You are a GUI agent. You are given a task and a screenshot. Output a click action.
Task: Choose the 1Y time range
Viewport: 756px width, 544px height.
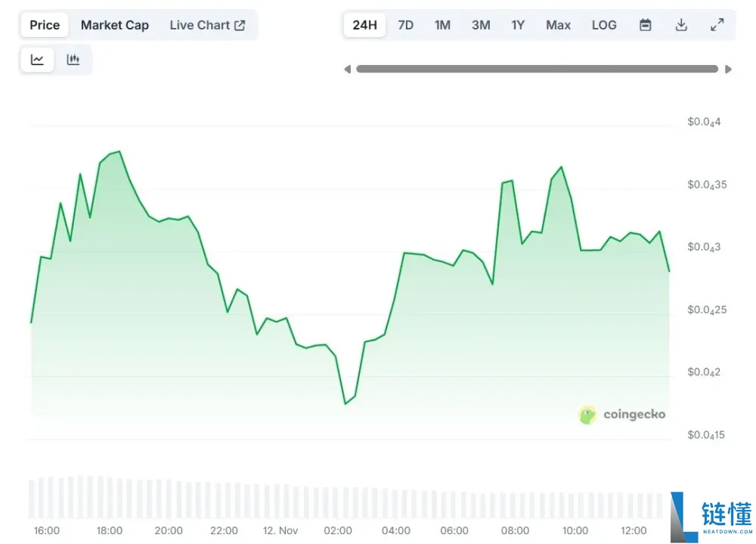518,25
